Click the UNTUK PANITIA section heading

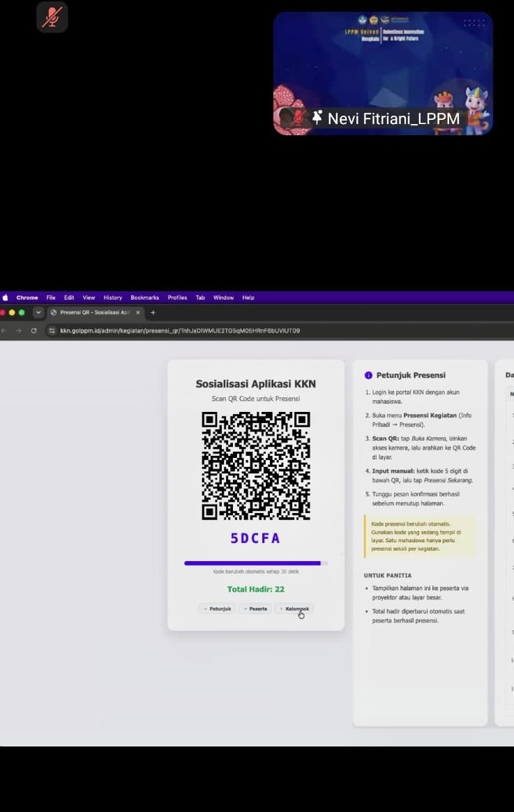tap(388, 575)
